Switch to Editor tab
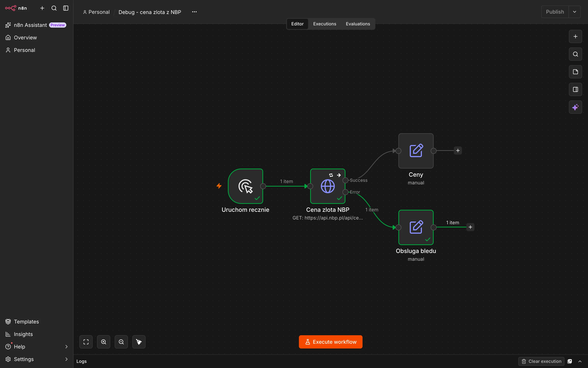 click(x=297, y=24)
